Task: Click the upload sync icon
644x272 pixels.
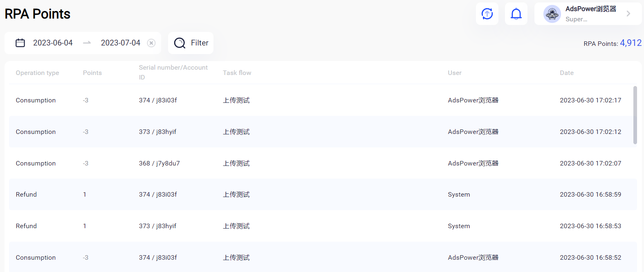Action: click(x=487, y=14)
